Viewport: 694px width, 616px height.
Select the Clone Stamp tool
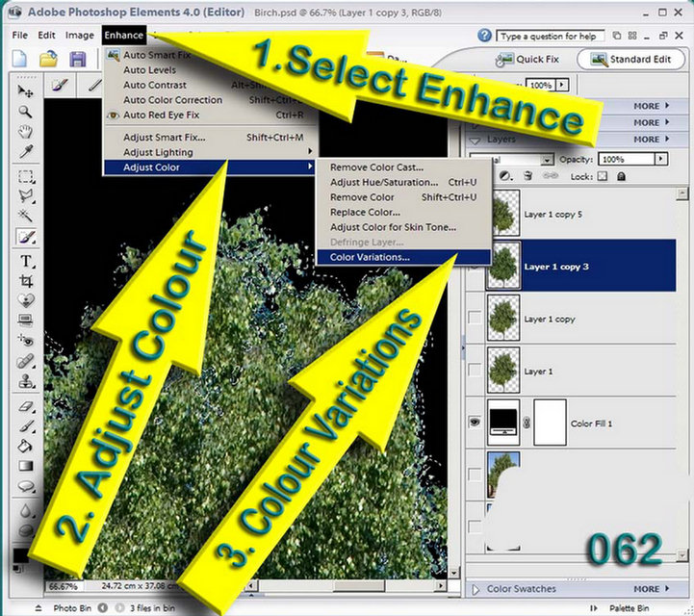pos(26,380)
